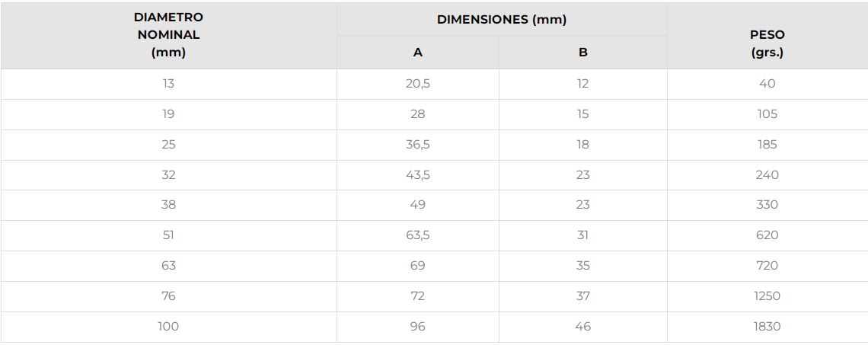Select the weight value 240
The width and height of the screenshot is (868, 345).
point(767,175)
